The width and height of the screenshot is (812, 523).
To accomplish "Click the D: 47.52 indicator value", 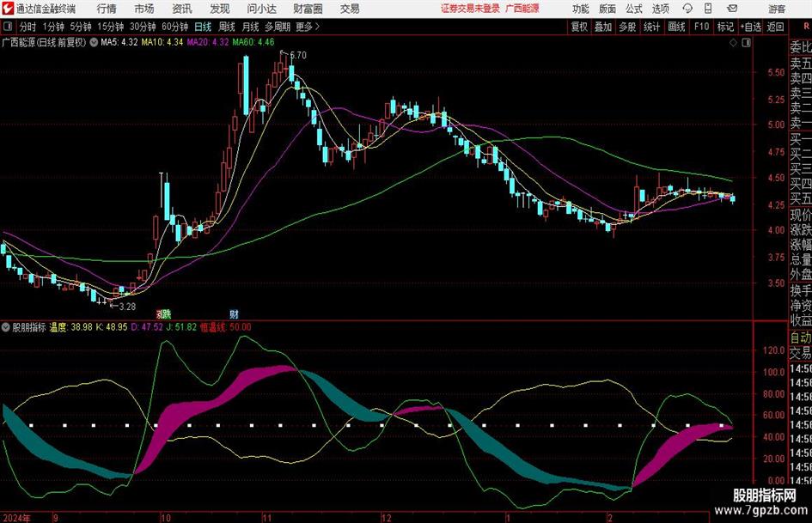I will 147,327.
